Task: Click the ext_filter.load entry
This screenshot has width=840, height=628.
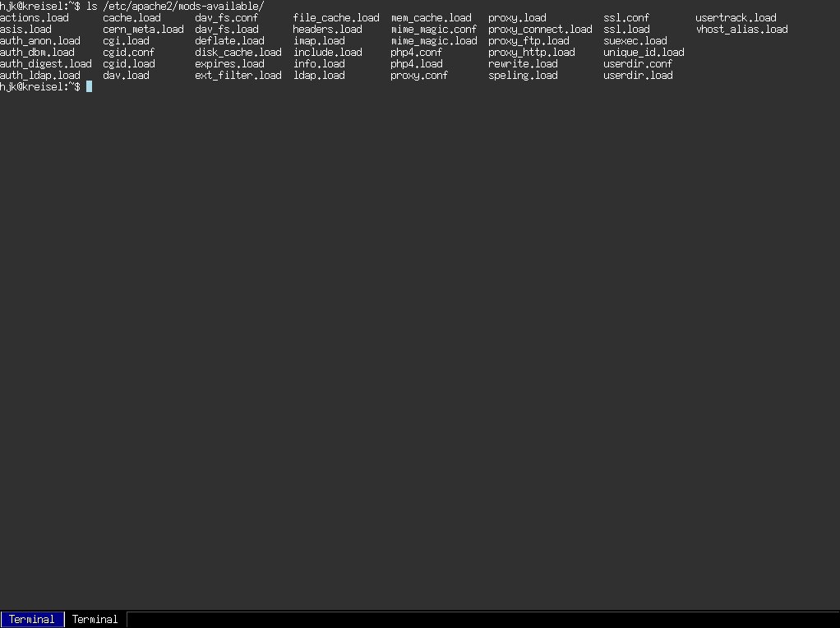Action: 238,75
